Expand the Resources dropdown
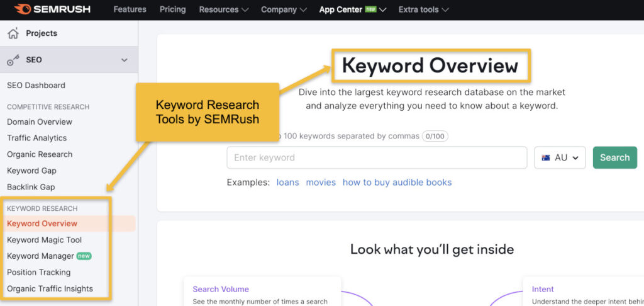 tap(224, 9)
